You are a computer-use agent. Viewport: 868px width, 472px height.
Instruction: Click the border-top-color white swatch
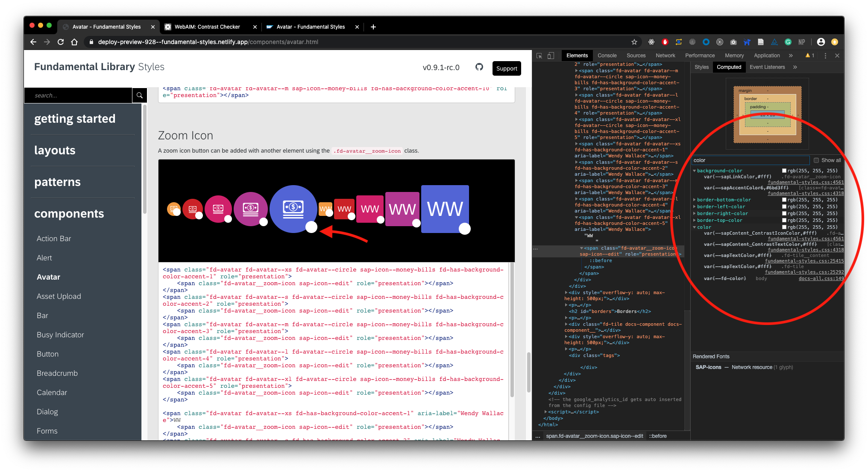coord(784,220)
